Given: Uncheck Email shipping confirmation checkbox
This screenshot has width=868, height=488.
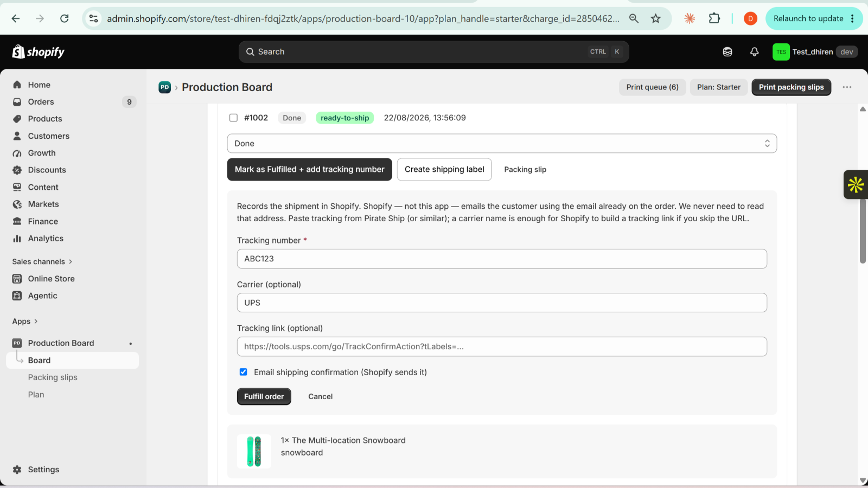Looking at the screenshot, I should (x=244, y=372).
